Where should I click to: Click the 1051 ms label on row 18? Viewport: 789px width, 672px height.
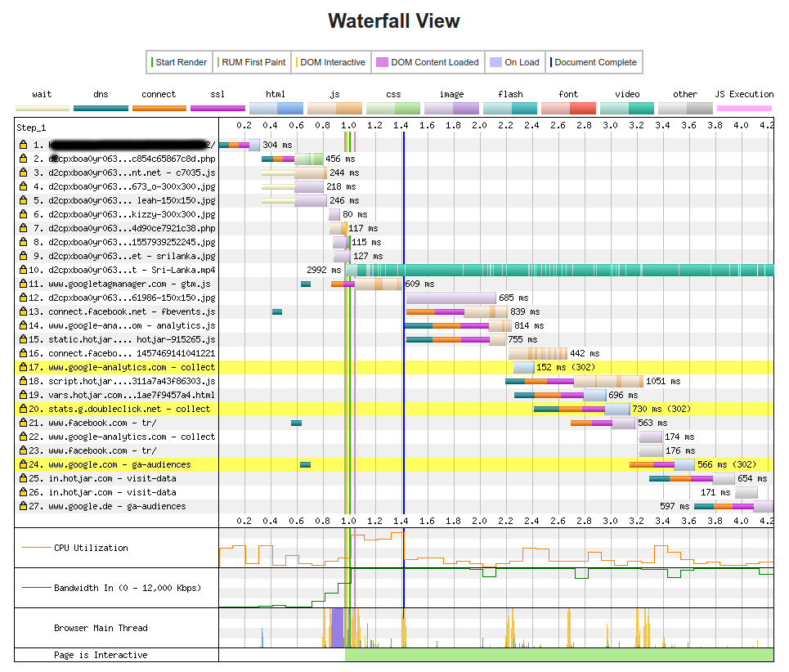coord(663,381)
